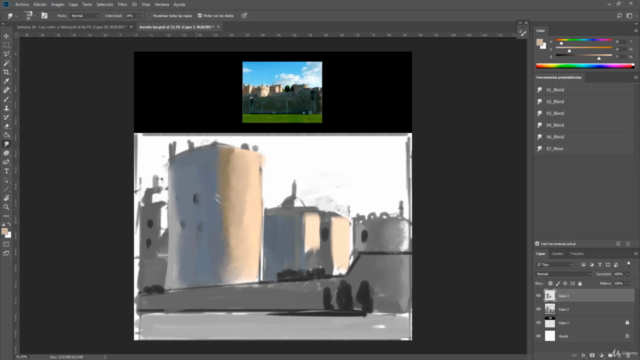Select the Eyedropper tool
Viewport: 640px width, 360px height.
point(6,81)
